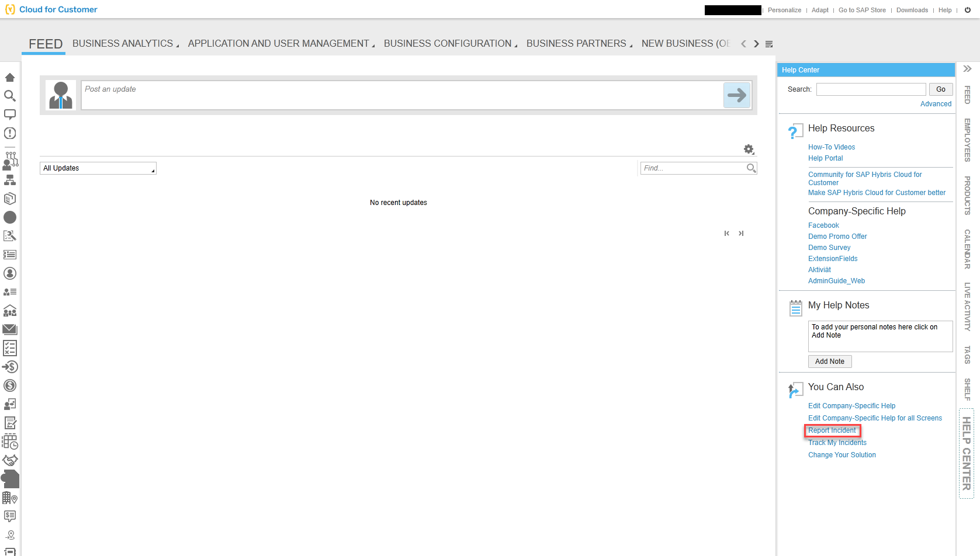Submit post with the arrow button

click(x=737, y=95)
